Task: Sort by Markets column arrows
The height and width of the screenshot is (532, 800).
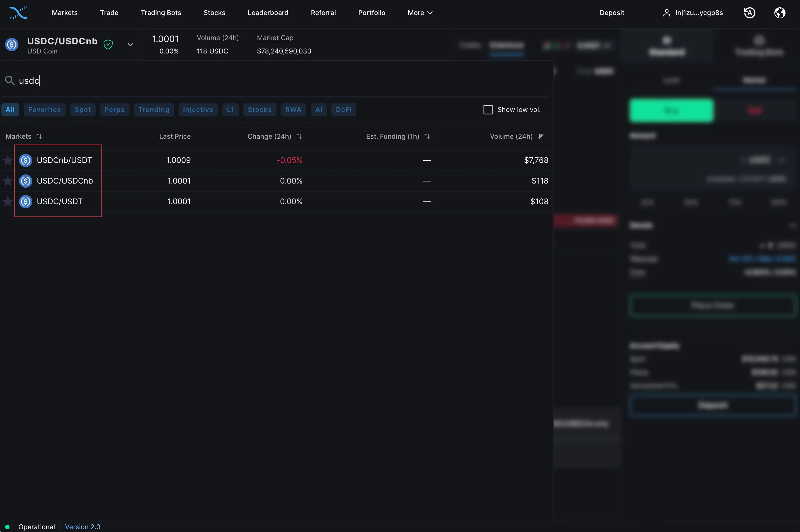Action: click(x=39, y=136)
